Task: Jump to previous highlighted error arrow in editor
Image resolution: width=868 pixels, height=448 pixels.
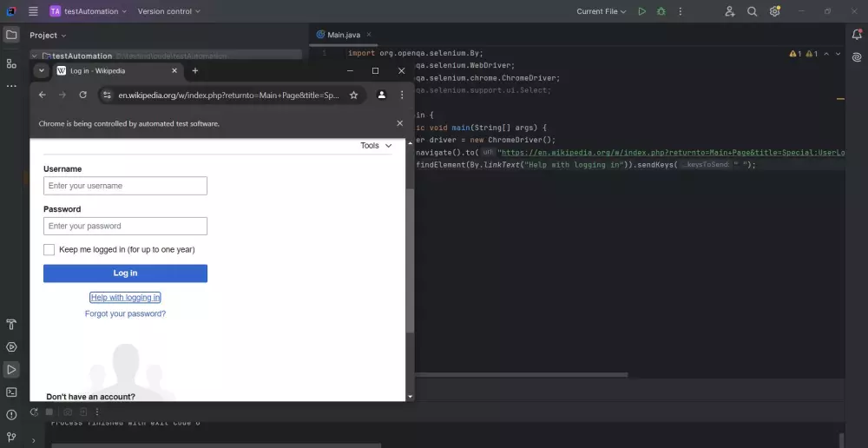Action: pos(826,54)
